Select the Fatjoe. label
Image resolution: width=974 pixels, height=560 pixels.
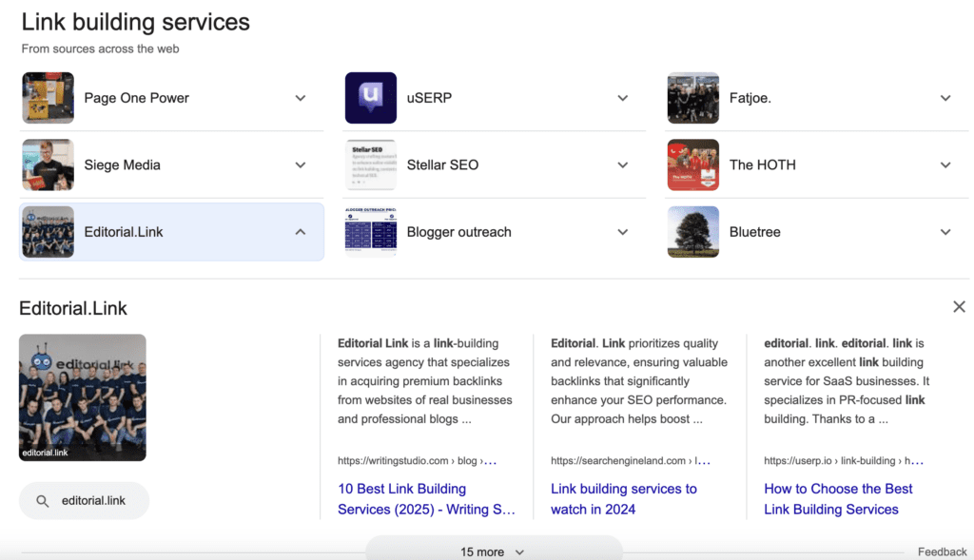click(750, 98)
